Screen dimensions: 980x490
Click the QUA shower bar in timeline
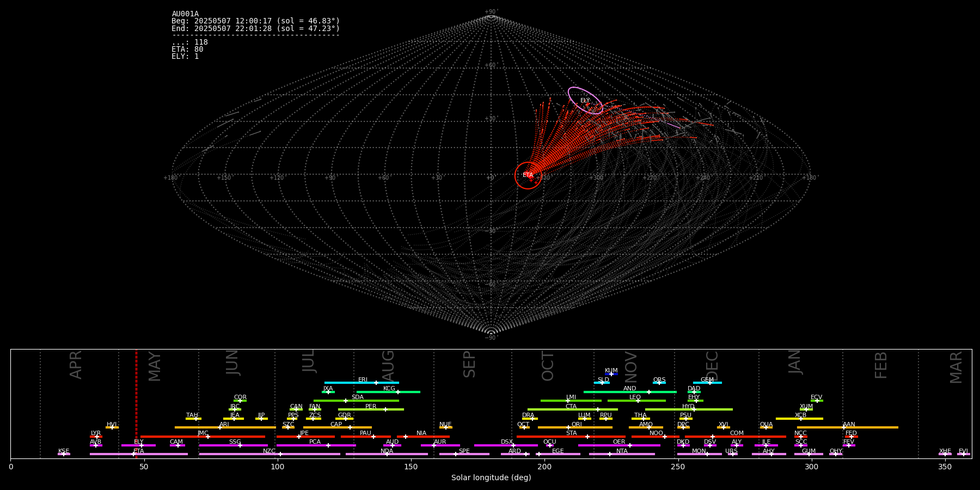pos(766,427)
